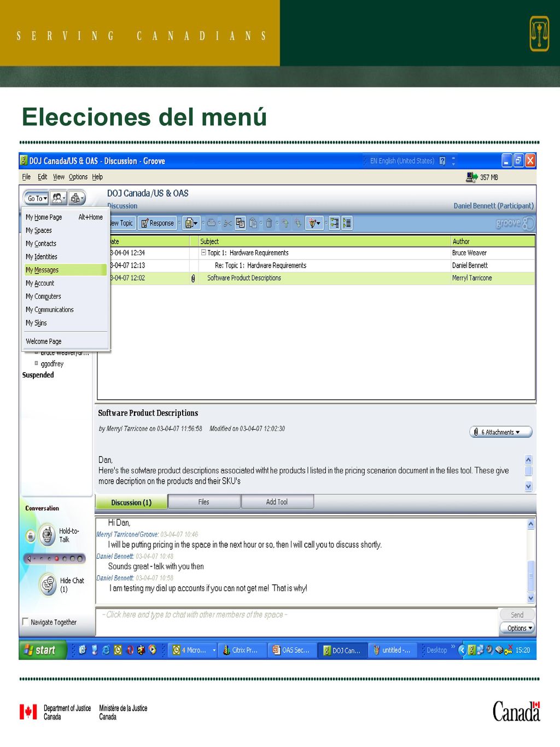560x747 pixels.
Task: Click the Windows start button
Action: [x=43, y=650]
